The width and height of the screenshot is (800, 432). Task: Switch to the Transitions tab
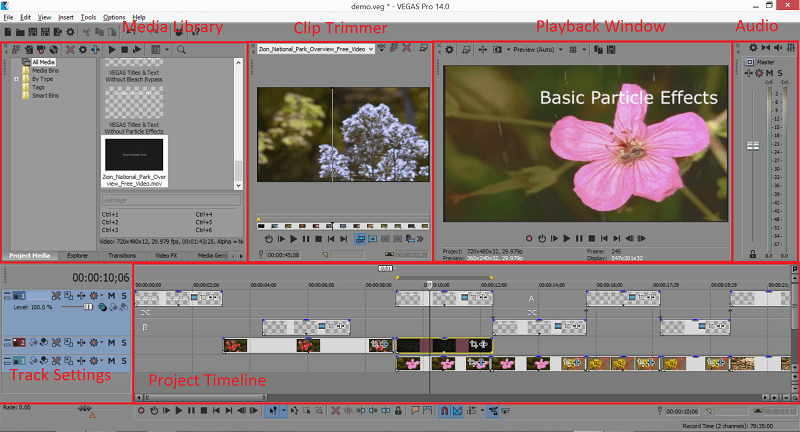pos(122,256)
